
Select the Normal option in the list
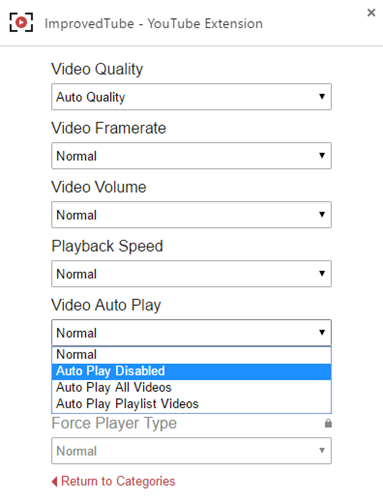(191, 355)
